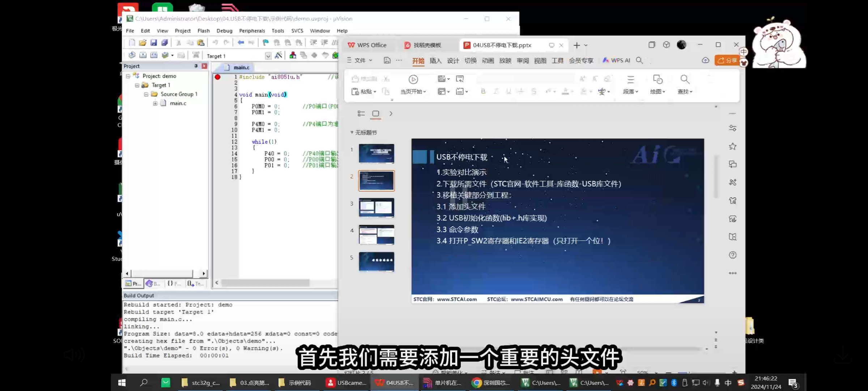This screenshot has width=868, height=391.
Task: Open the 文件 menu dropdown in WPS
Action: click(x=359, y=60)
